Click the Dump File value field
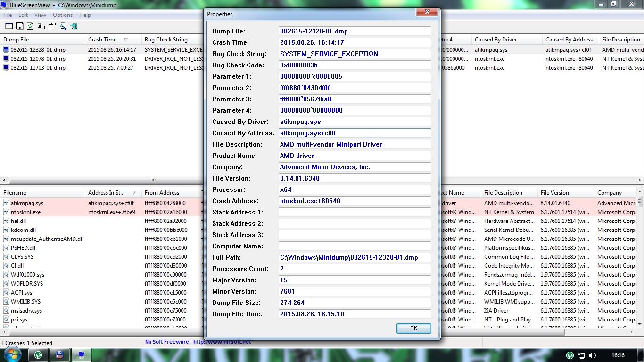 [355, 31]
